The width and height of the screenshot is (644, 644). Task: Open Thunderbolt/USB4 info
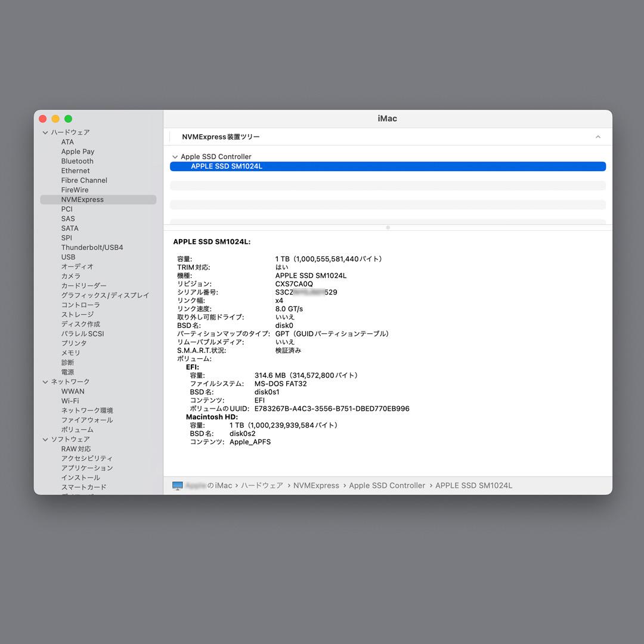click(x=92, y=247)
